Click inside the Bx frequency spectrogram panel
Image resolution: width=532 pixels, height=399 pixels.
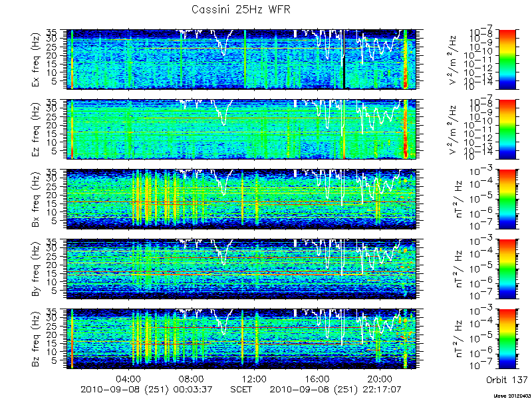coord(241,199)
